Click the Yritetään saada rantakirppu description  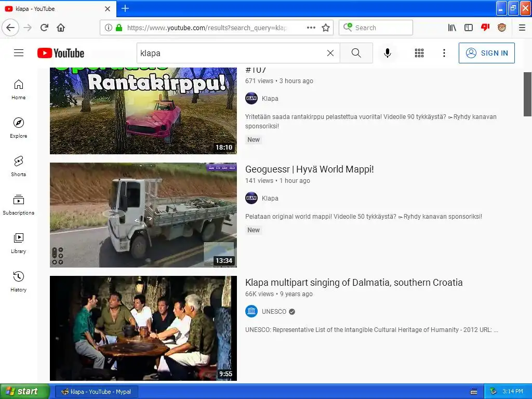(371, 121)
